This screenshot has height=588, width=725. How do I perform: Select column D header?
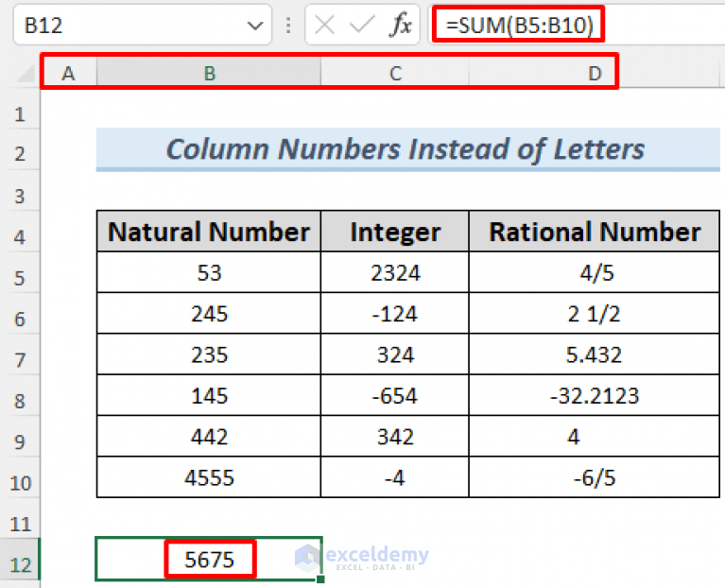595,73
